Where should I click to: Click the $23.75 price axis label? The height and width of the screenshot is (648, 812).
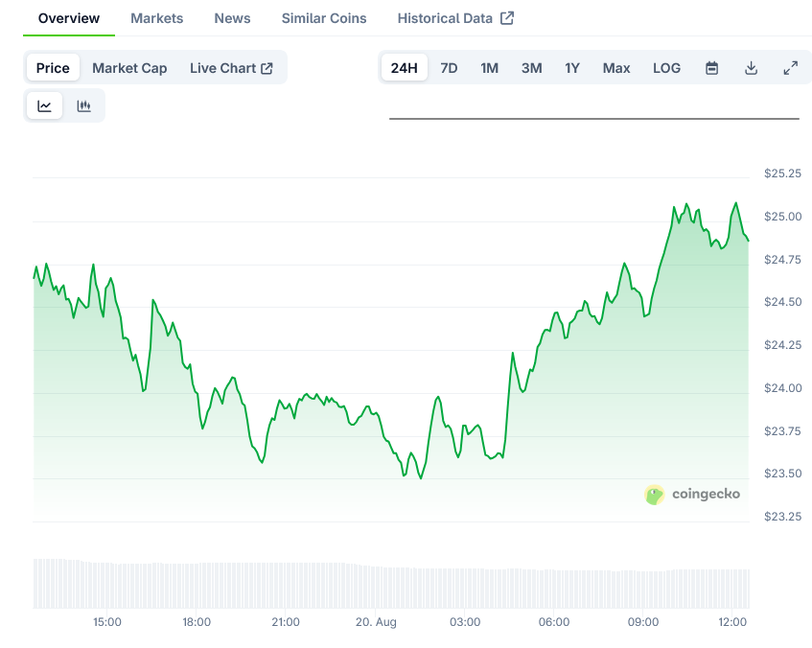click(782, 431)
